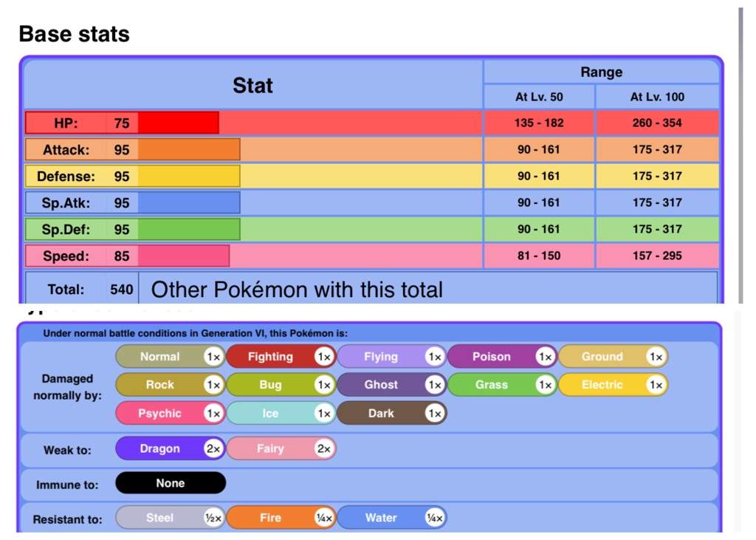Click the Ground type badge
This screenshot has width=756, height=540.
[602, 357]
